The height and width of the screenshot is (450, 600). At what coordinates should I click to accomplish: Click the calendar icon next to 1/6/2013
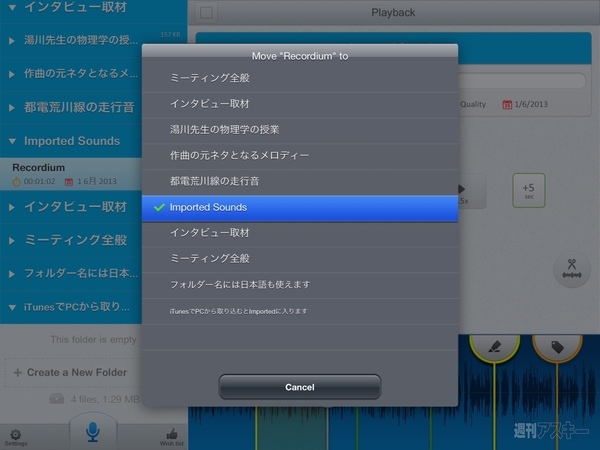click(507, 104)
